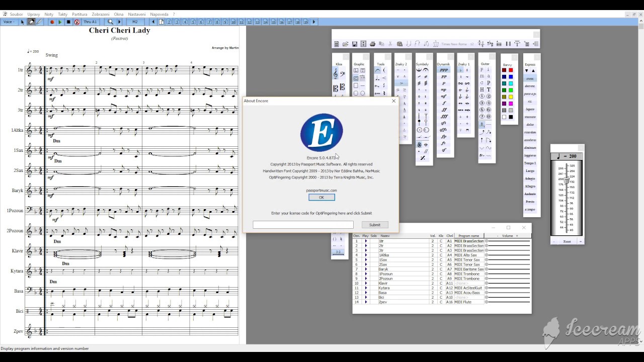Select the eraser tool in main toolbar
The height and width of the screenshot is (362, 644).
tap(31, 22)
